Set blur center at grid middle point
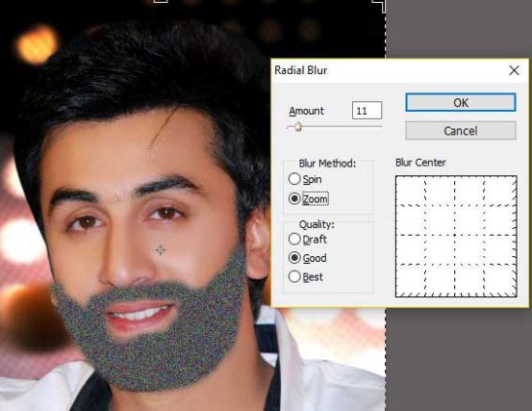Viewport: 532px width, 411px height. pos(455,235)
